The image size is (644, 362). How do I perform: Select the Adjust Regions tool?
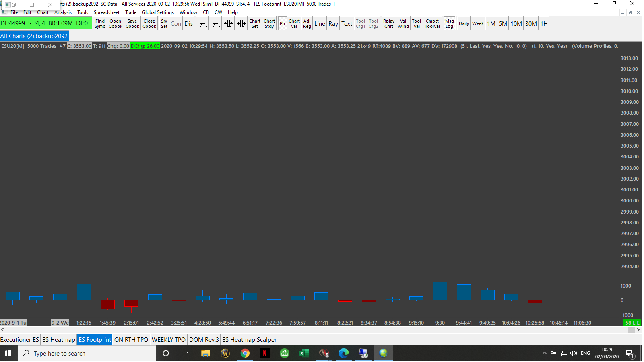point(307,24)
